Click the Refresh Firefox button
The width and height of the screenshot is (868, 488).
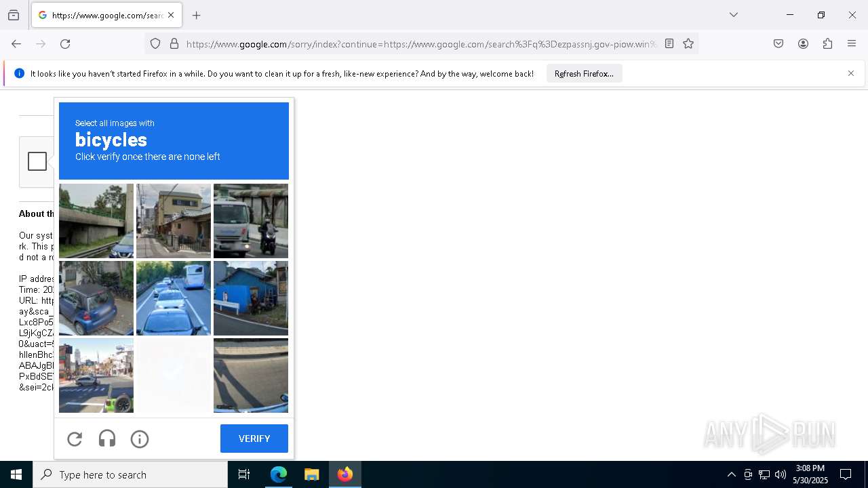coord(584,74)
